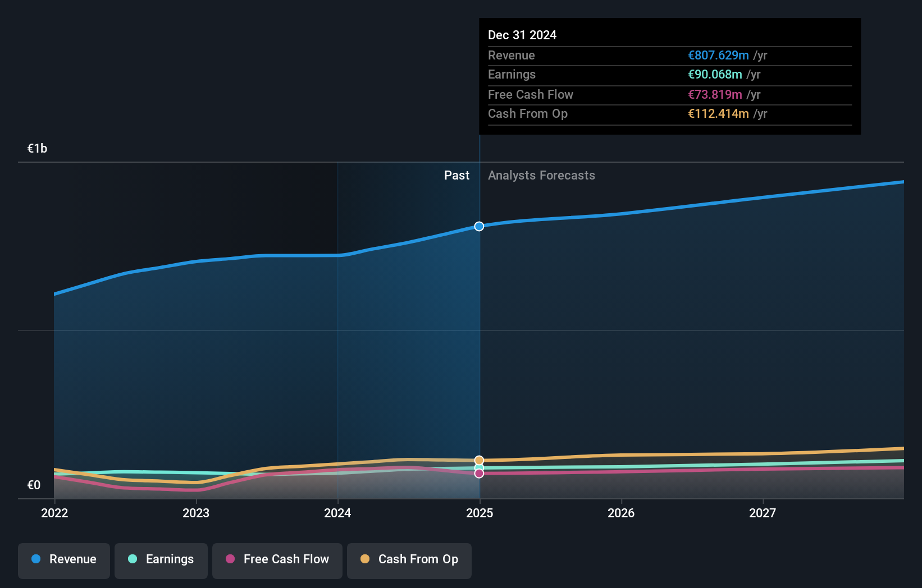Click the pink Free Cash Flow legend dot
This screenshot has width=922, height=588.
click(230, 559)
